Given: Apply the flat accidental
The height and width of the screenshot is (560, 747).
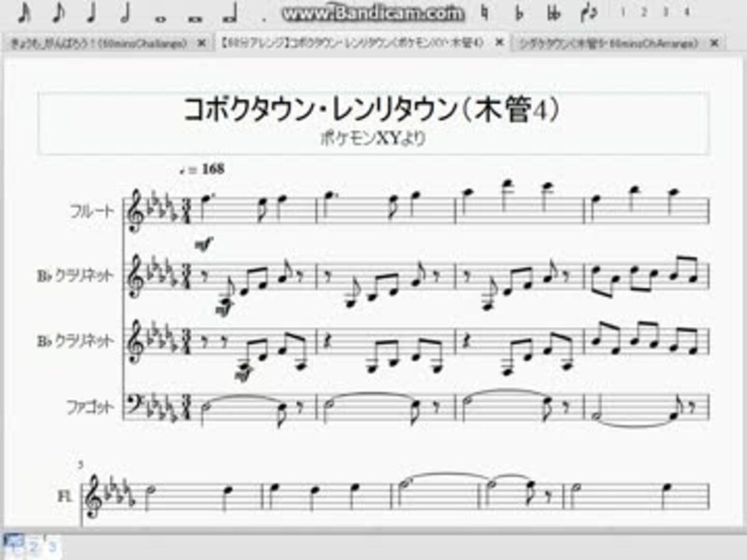Looking at the screenshot, I should [x=519, y=13].
